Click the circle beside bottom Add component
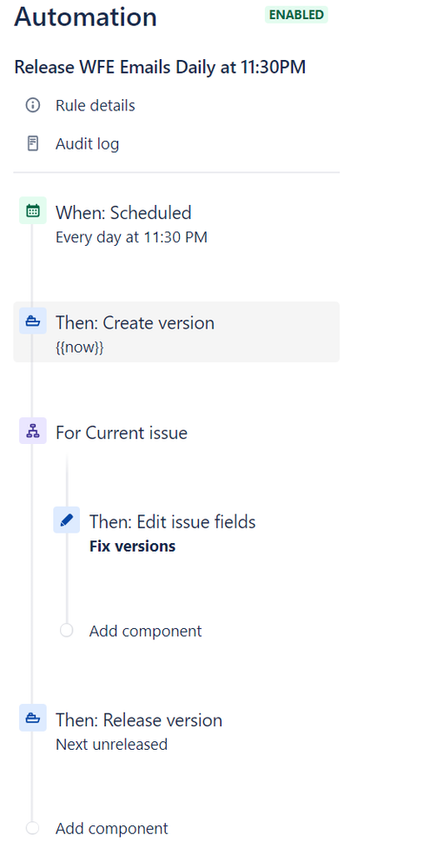Viewport: 423px width, 868px height. tap(33, 828)
